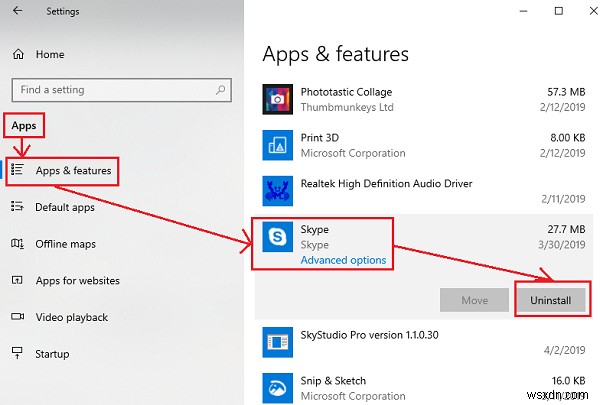Open Apps & features in sidebar
Image resolution: width=600 pixels, height=405 pixels.
click(72, 171)
